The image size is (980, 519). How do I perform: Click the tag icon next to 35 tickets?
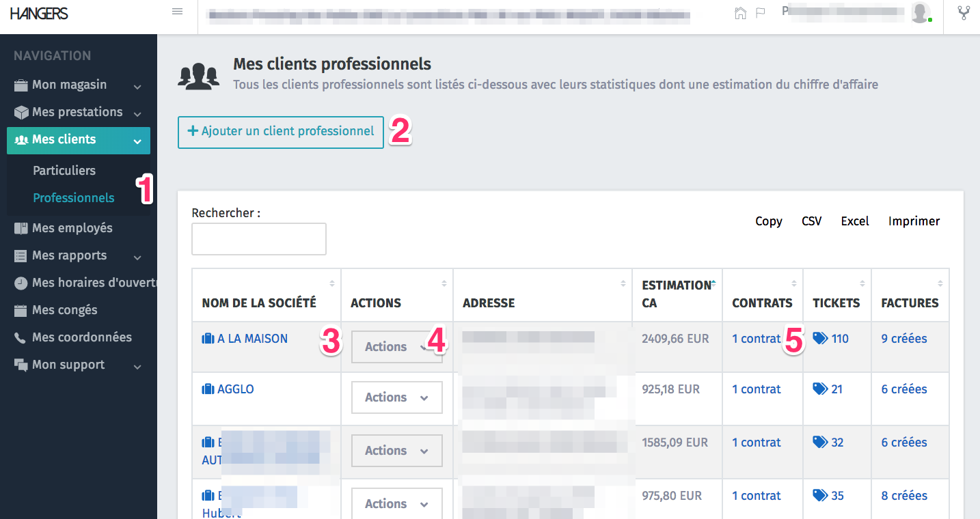[820, 495]
